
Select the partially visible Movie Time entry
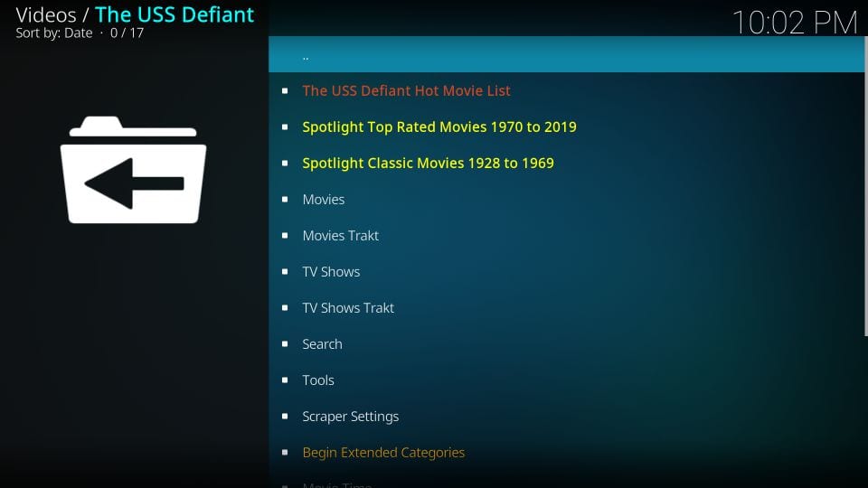[336, 483]
